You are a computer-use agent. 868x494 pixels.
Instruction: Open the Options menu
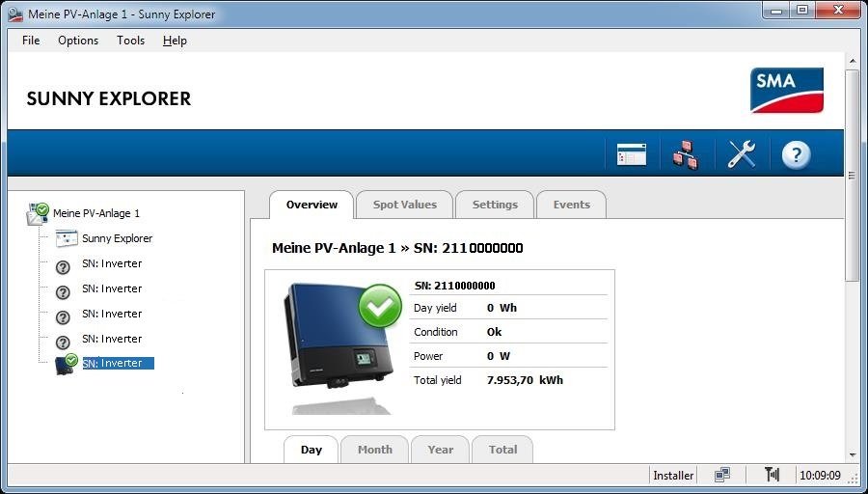click(78, 41)
